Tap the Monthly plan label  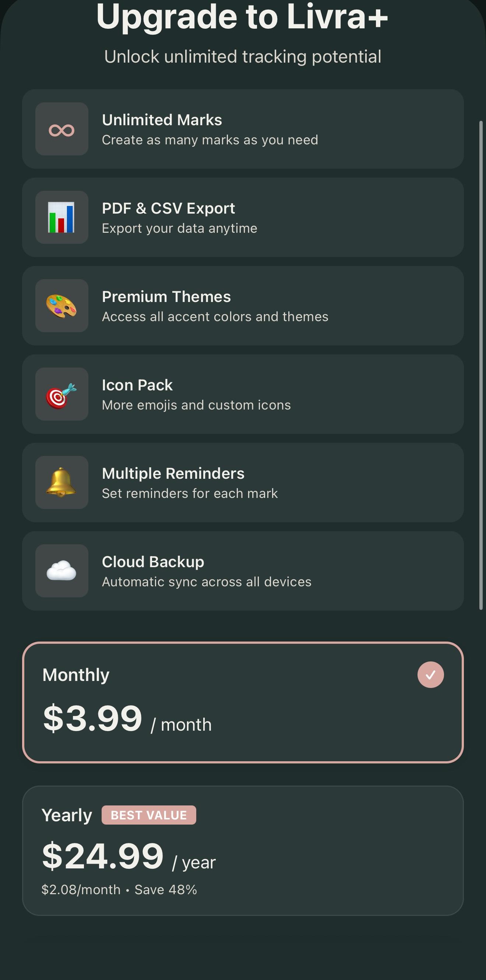click(x=75, y=674)
